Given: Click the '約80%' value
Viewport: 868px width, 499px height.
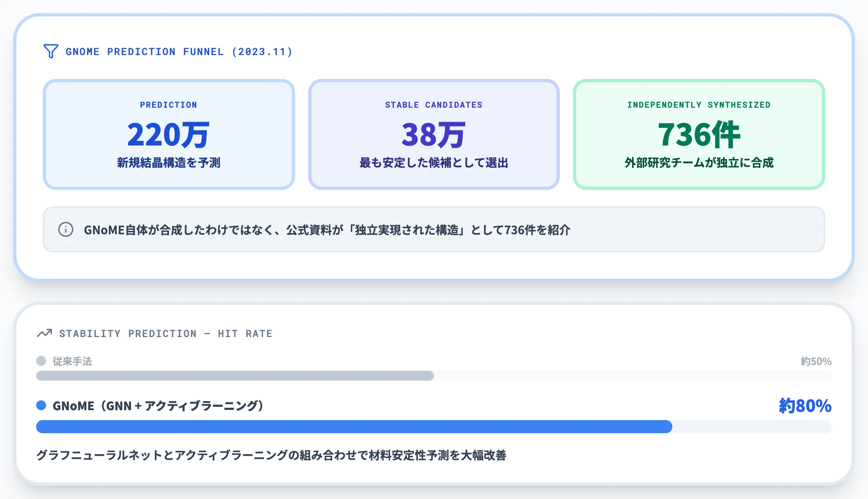Looking at the screenshot, I should click(x=806, y=406).
